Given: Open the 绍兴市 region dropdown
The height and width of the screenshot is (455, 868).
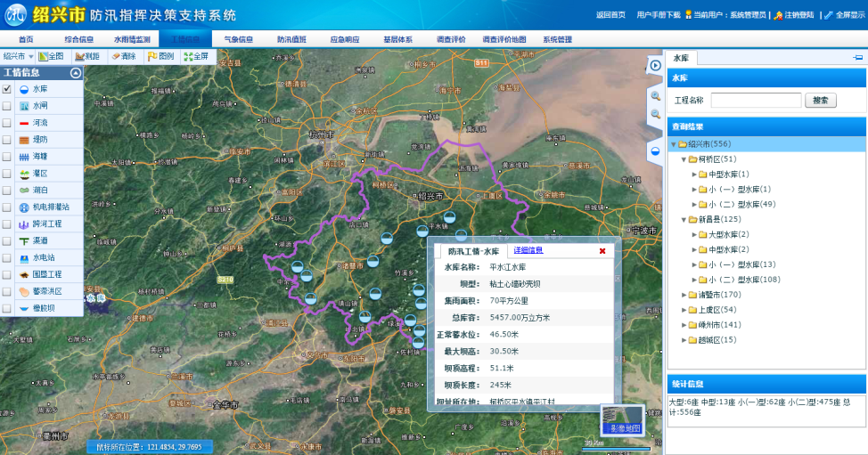Looking at the screenshot, I should tap(18, 56).
